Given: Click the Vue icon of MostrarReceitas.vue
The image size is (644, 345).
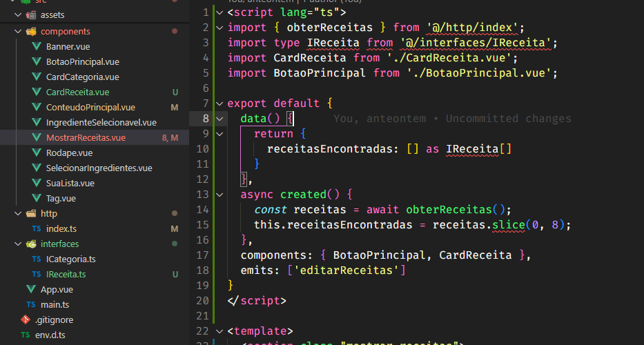Looking at the screenshot, I should [37, 137].
